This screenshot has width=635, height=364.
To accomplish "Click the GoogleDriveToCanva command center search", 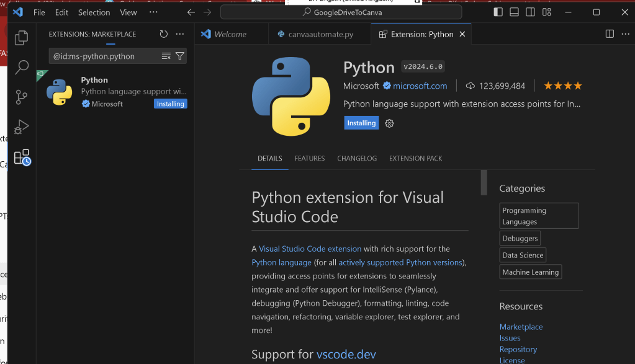I will (x=341, y=12).
